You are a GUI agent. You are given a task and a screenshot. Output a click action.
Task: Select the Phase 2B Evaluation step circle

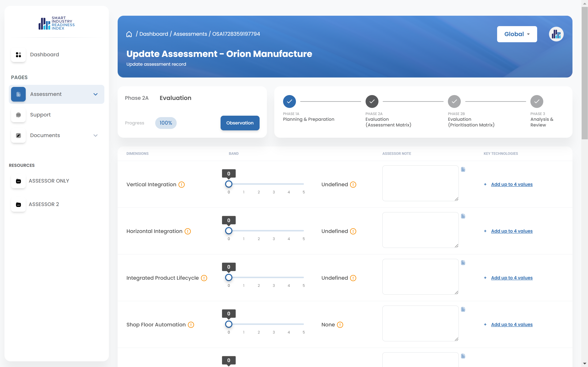[x=454, y=101]
